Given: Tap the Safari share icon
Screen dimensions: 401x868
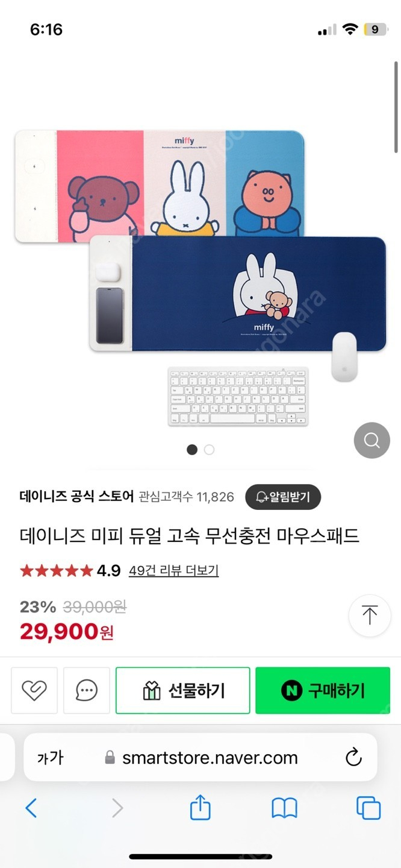Looking at the screenshot, I should (200, 807).
